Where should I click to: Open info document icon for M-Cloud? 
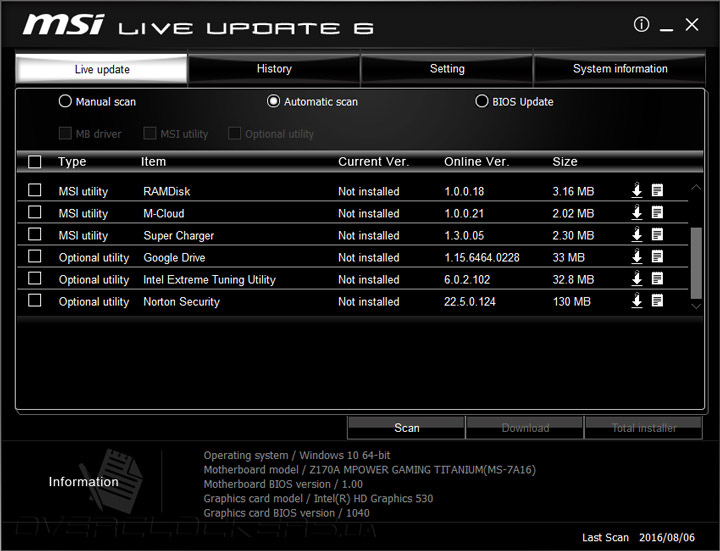coord(657,212)
